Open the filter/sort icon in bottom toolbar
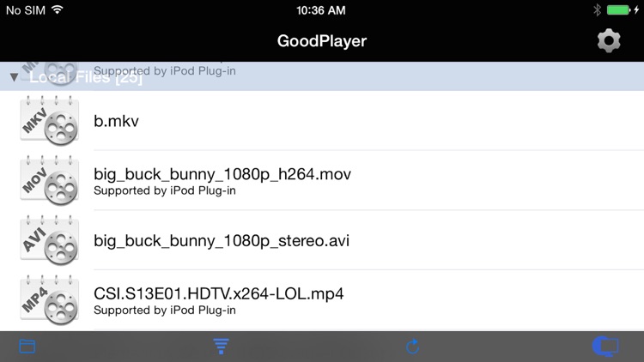Screen dimensions: 644x362 tap(221, 347)
